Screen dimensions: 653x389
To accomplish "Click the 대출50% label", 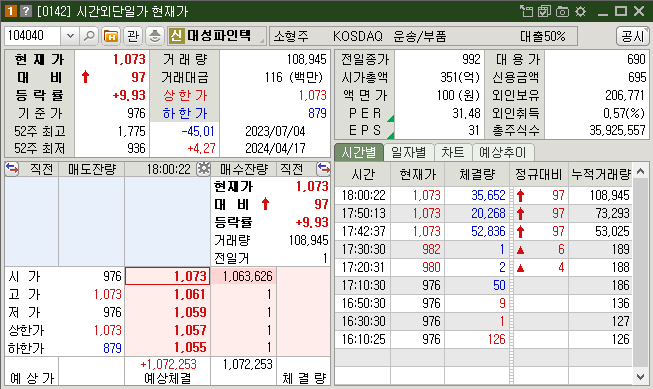I will 543,37.
